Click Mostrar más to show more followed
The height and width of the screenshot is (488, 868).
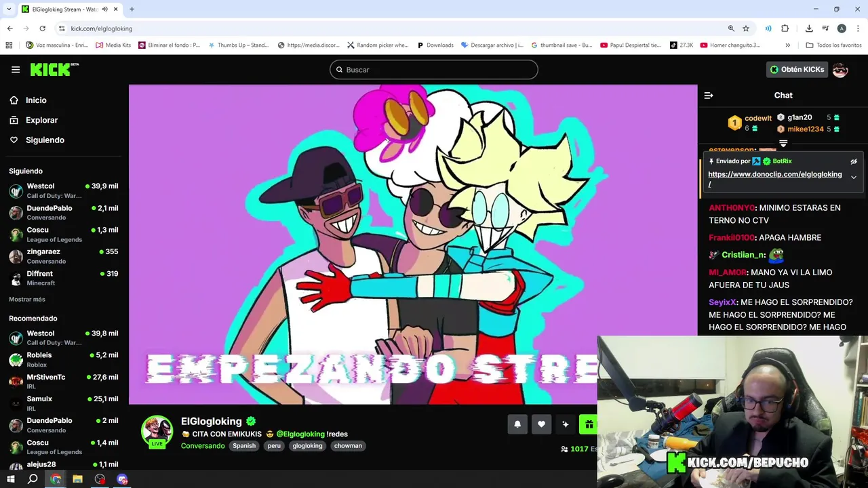[27, 299]
